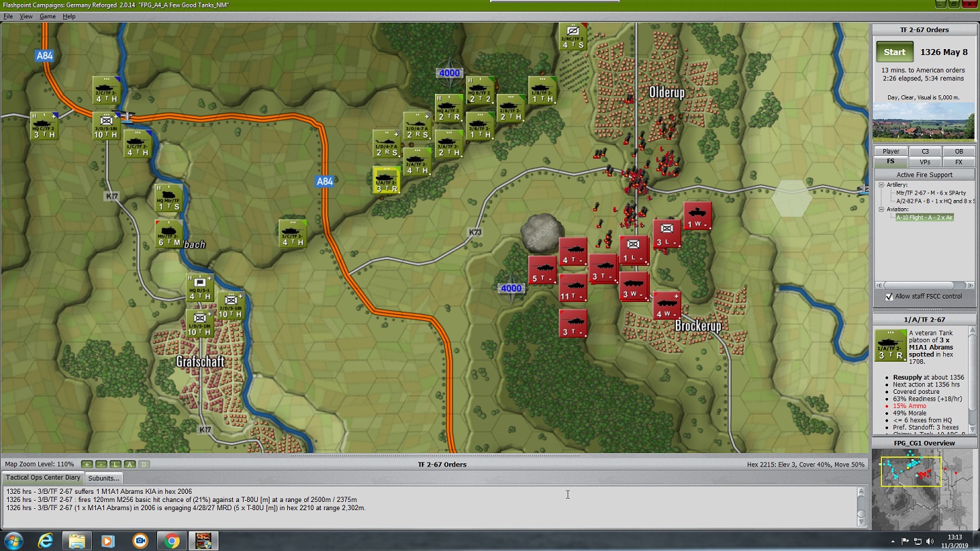Click the red enemy 1 W unit counter
Screen dimensions: 980x551
click(x=698, y=216)
